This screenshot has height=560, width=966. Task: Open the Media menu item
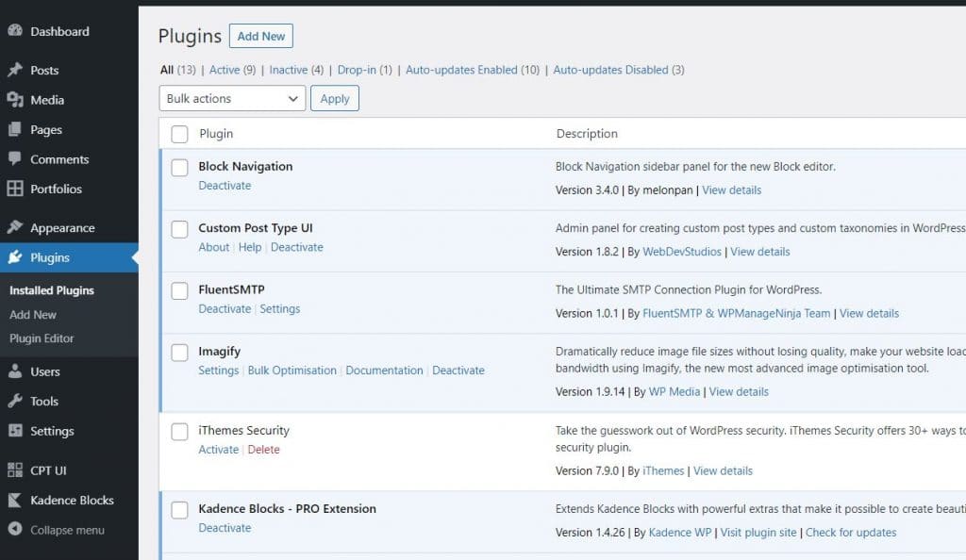(47, 100)
